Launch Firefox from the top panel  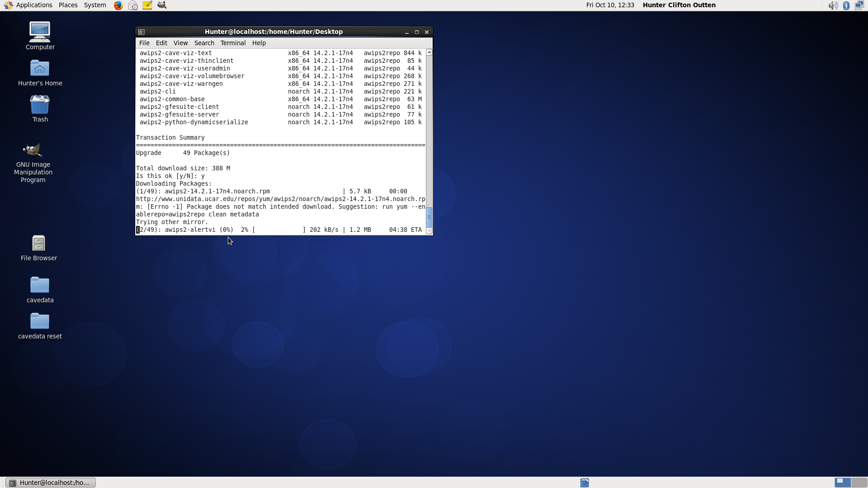pyautogui.click(x=118, y=5)
